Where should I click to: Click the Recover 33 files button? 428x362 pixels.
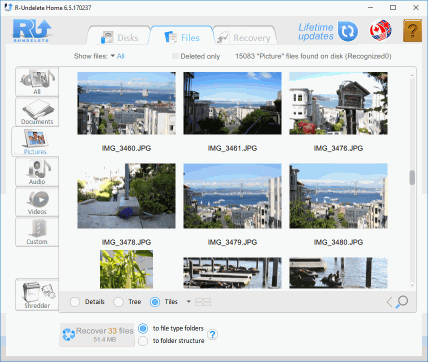pos(97,335)
